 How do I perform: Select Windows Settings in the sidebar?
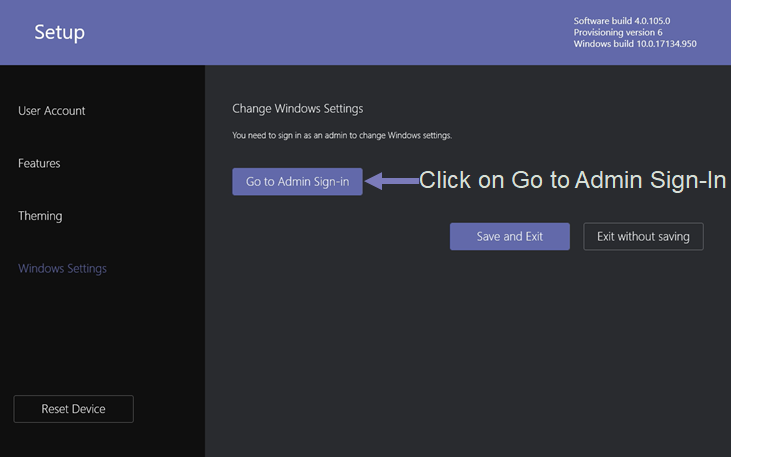pyautogui.click(x=62, y=269)
